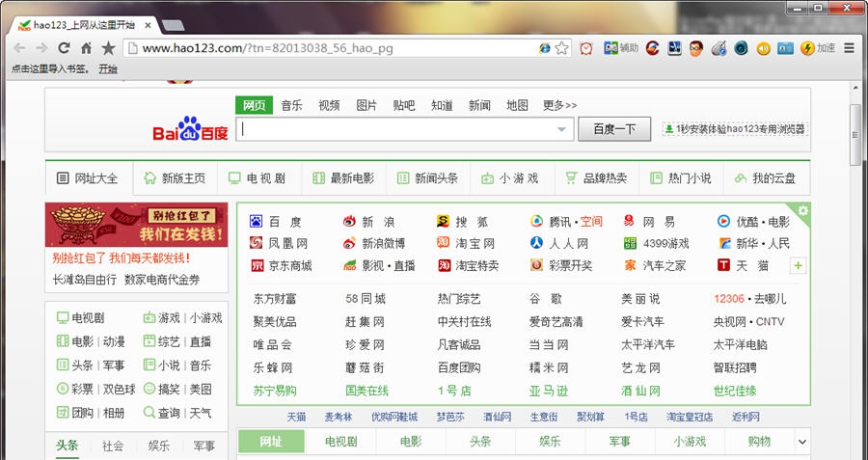The height and width of the screenshot is (460, 868).
Task: Switch to the 小游戏 tab in lower category bar
Action: click(690, 442)
